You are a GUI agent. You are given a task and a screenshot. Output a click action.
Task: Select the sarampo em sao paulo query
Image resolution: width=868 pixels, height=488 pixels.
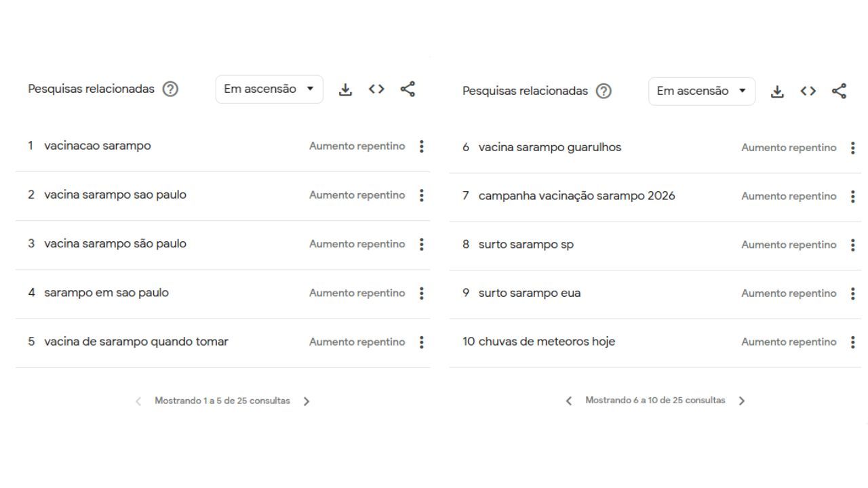click(x=106, y=293)
